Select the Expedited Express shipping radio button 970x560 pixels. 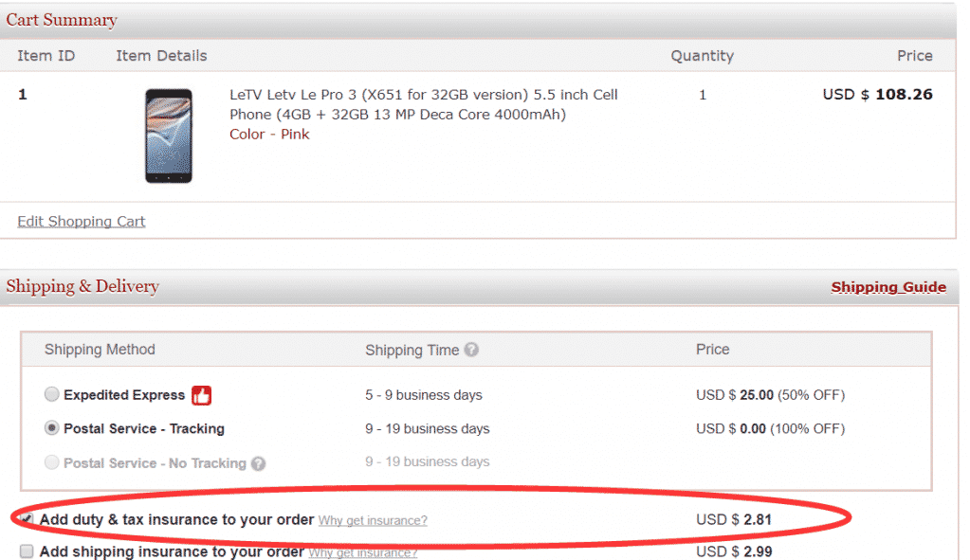pyautogui.click(x=52, y=395)
